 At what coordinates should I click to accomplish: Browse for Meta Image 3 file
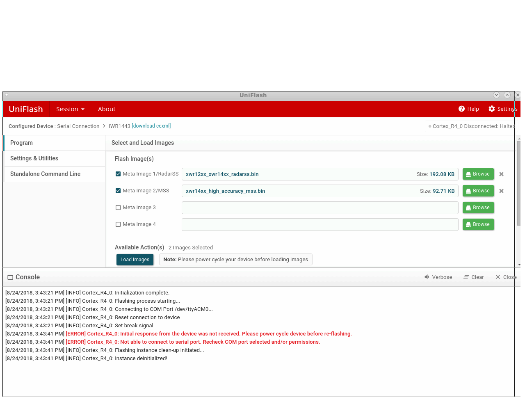(478, 208)
